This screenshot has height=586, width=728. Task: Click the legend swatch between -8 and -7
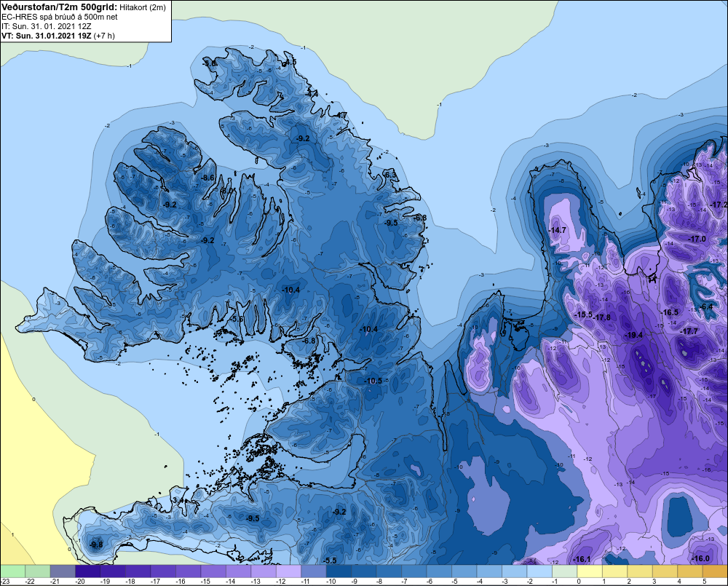tap(389, 571)
